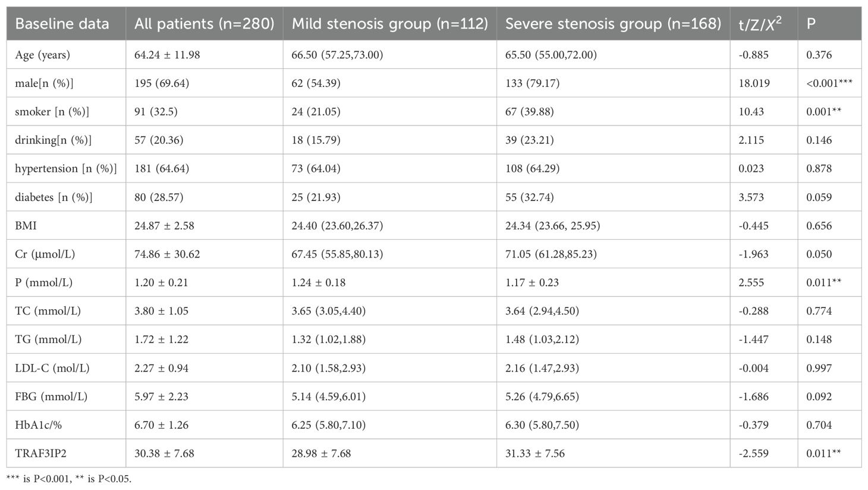The height and width of the screenshot is (490, 868).
Task: Click the "All patients (n=280)" header
Action: coord(204,24)
